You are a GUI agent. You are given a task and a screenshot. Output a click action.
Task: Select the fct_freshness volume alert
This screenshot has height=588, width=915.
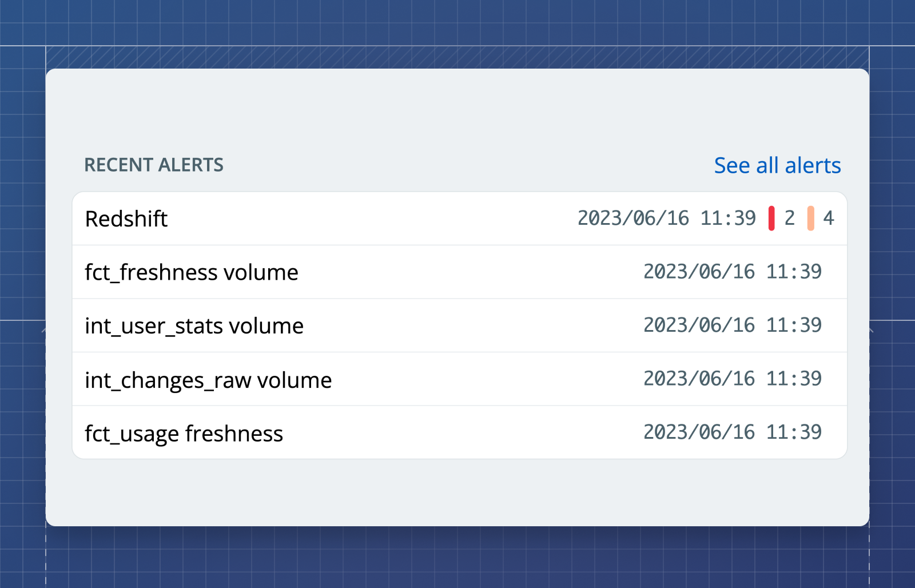[x=400, y=272]
